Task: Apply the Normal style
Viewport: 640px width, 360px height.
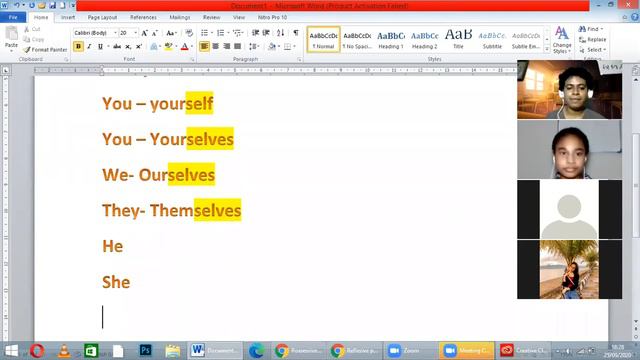Action: [x=323, y=40]
